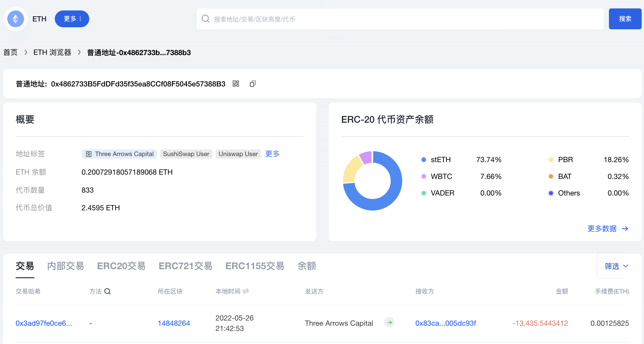Viewport: 644px width, 344px height.
Task: Click the blue stETH legend dot
Action: (424, 160)
